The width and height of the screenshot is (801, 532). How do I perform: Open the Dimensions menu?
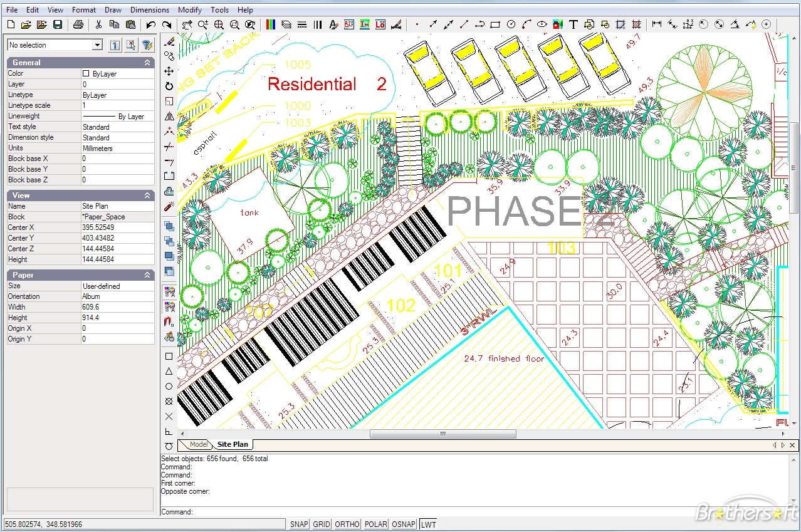pos(149,9)
